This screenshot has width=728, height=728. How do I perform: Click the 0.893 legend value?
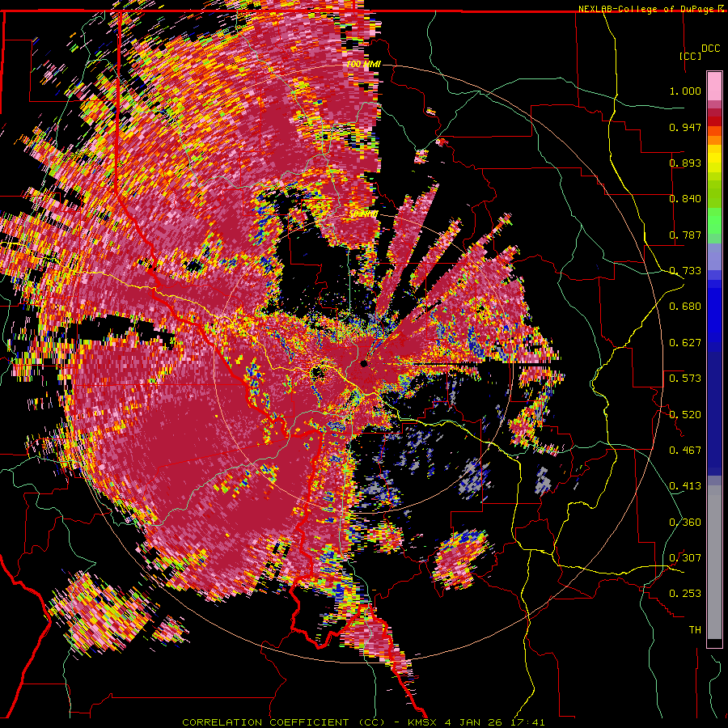click(685, 163)
